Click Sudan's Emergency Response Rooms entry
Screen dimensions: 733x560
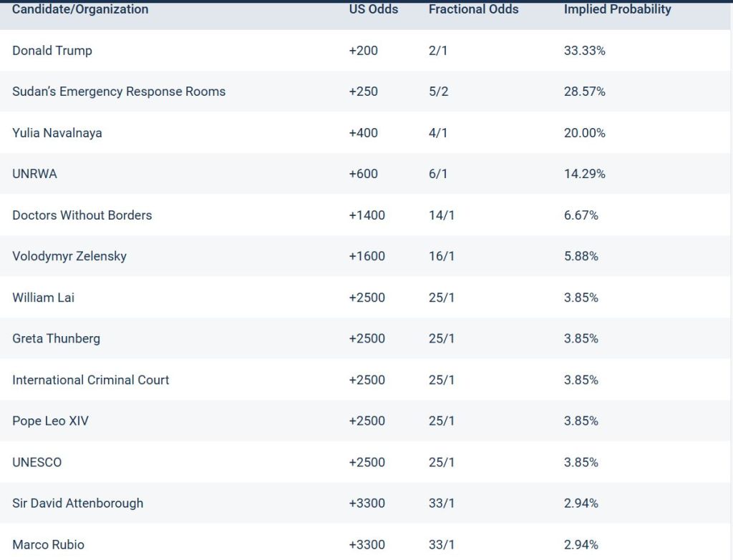pos(119,92)
